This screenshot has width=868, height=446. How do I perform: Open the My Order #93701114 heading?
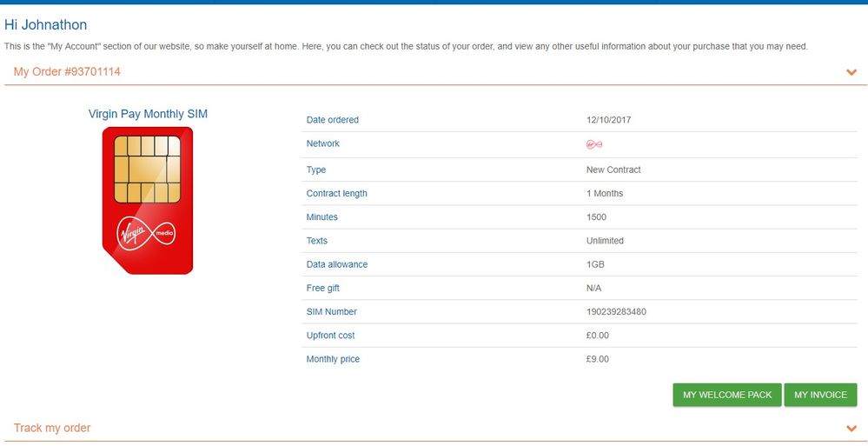[x=67, y=71]
